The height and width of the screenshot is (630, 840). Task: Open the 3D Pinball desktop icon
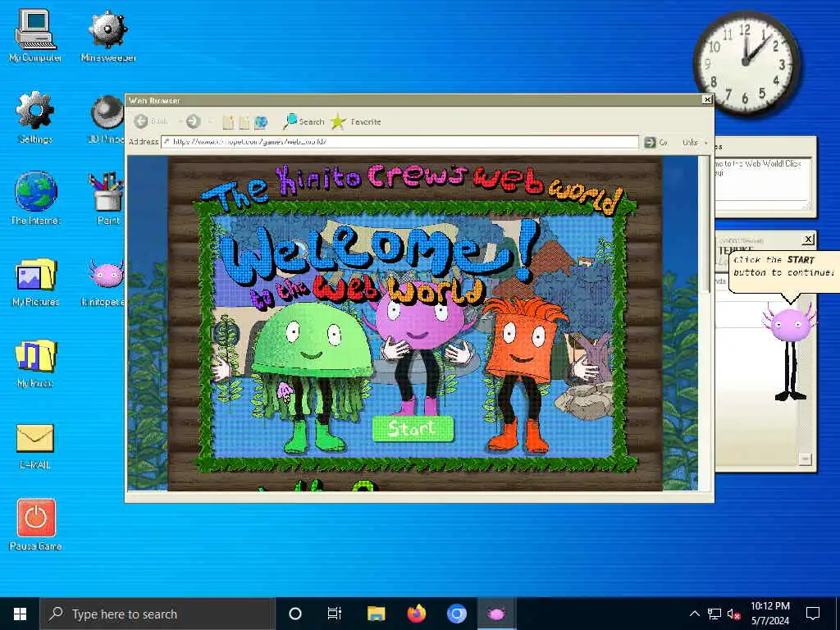[107, 118]
